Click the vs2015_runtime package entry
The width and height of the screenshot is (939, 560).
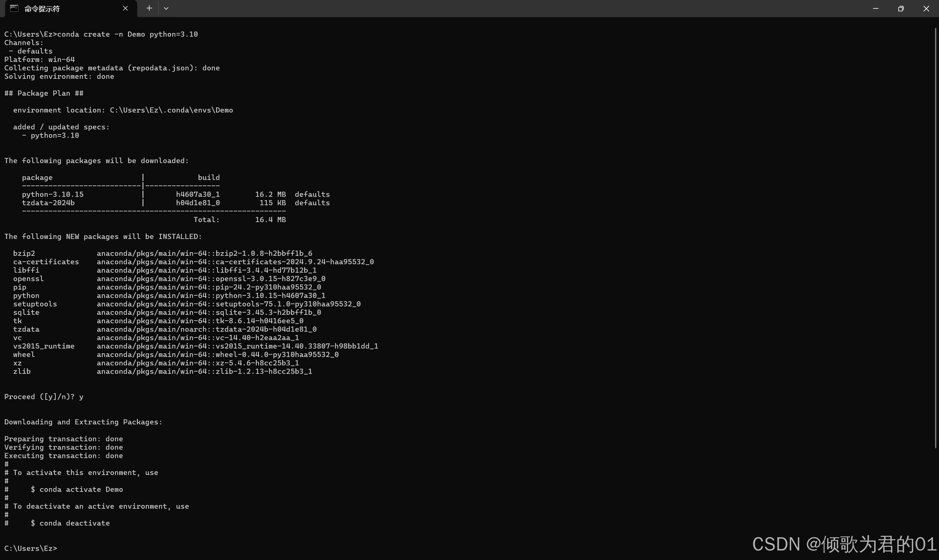(x=44, y=346)
